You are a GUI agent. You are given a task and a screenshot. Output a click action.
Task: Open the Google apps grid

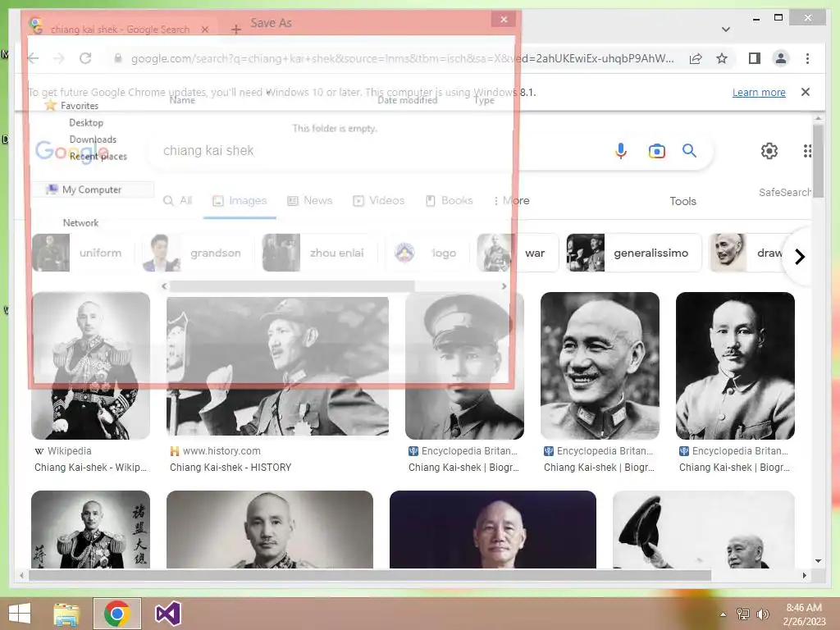[x=807, y=151]
